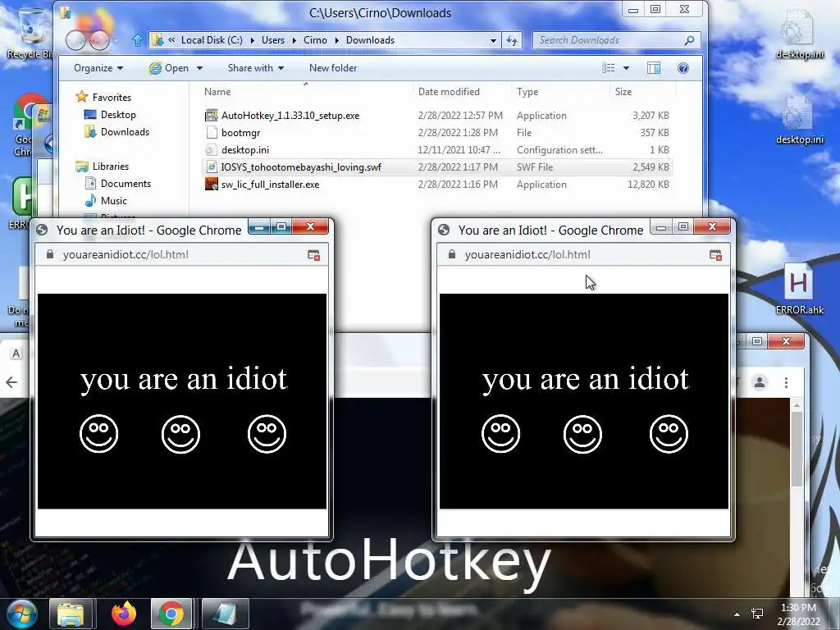Open Music library

tap(113, 200)
